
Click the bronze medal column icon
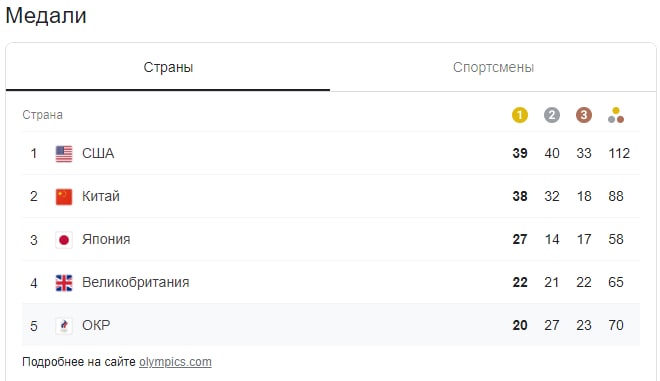(583, 115)
